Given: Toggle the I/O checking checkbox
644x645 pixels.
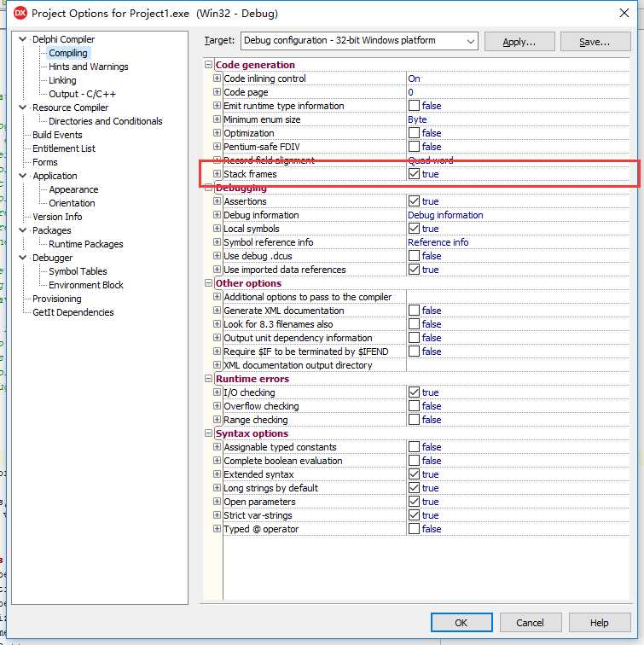Looking at the screenshot, I should (414, 392).
